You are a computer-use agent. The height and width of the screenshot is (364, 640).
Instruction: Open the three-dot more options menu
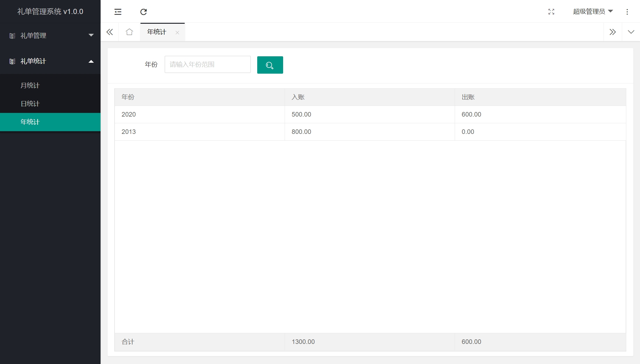[x=627, y=12]
